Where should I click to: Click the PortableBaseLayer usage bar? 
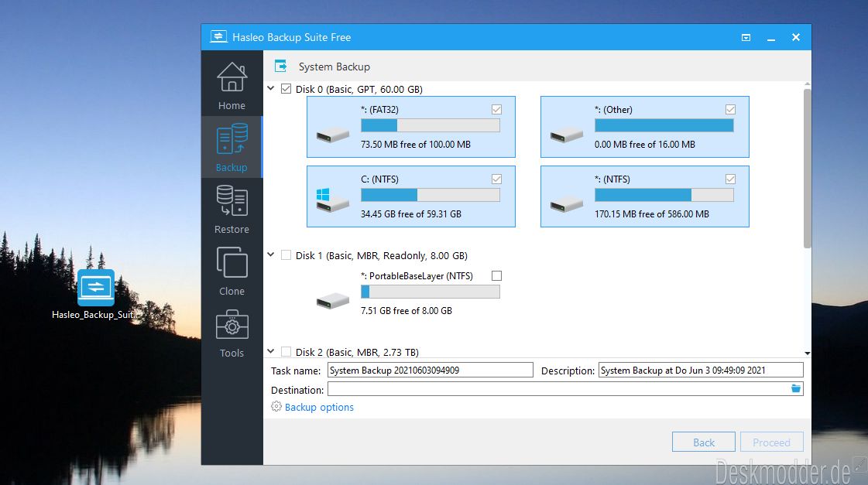pyautogui.click(x=430, y=292)
